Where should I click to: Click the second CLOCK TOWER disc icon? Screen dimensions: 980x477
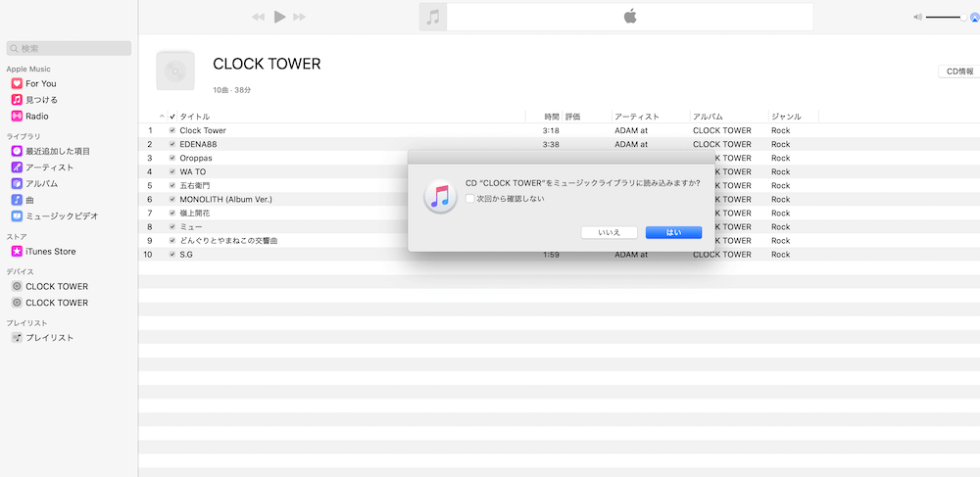pyautogui.click(x=17, y=303)
